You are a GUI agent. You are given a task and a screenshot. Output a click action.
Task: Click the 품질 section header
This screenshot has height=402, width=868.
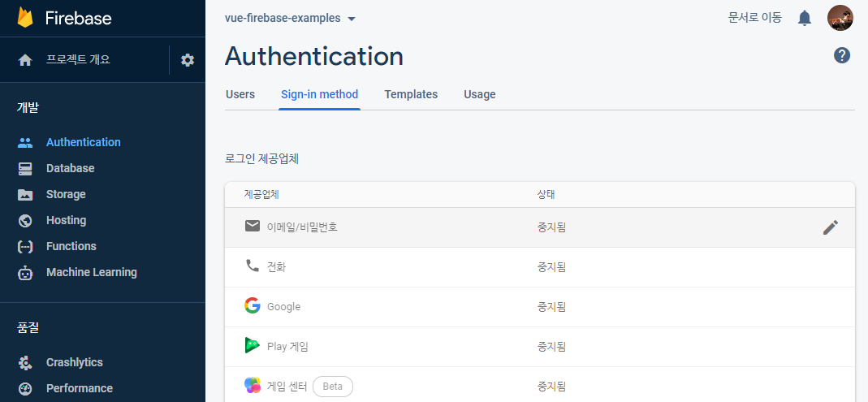[28, 328]
